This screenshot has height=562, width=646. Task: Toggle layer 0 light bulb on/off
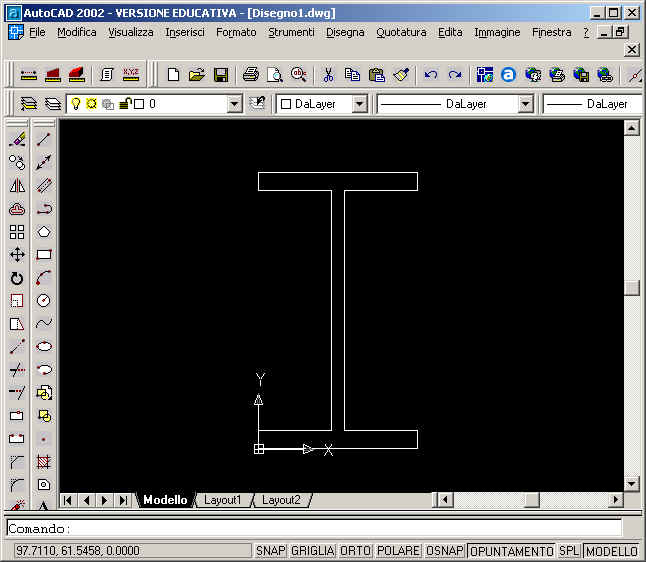(x=75, y=104)
